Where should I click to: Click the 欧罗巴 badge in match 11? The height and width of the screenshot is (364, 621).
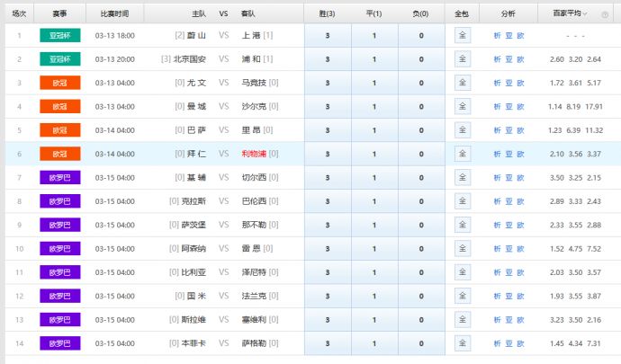pyautogui.click(x=60, y=272)
